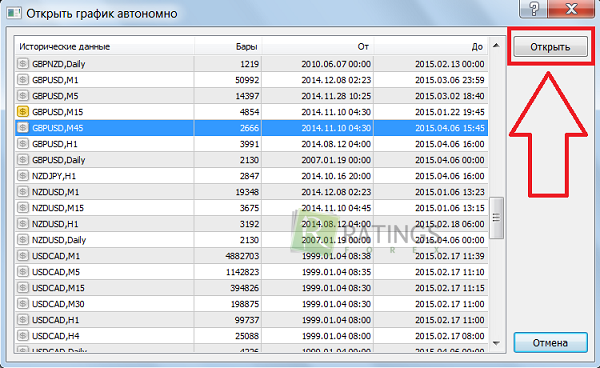The height and width of the screenshot is (368, 600).
Task: Click the USDCAD,M1 row icon
Action: click(23, 256)
